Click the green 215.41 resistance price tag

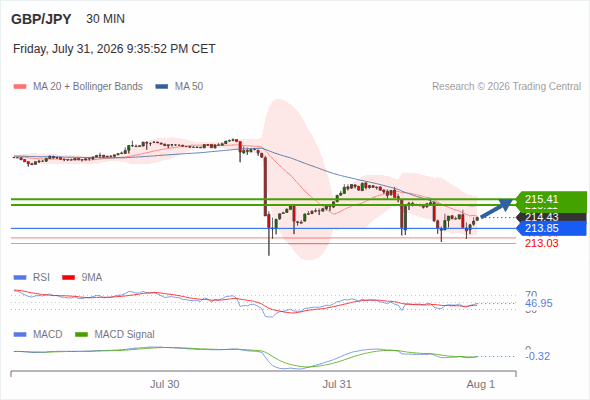[551, 199]
